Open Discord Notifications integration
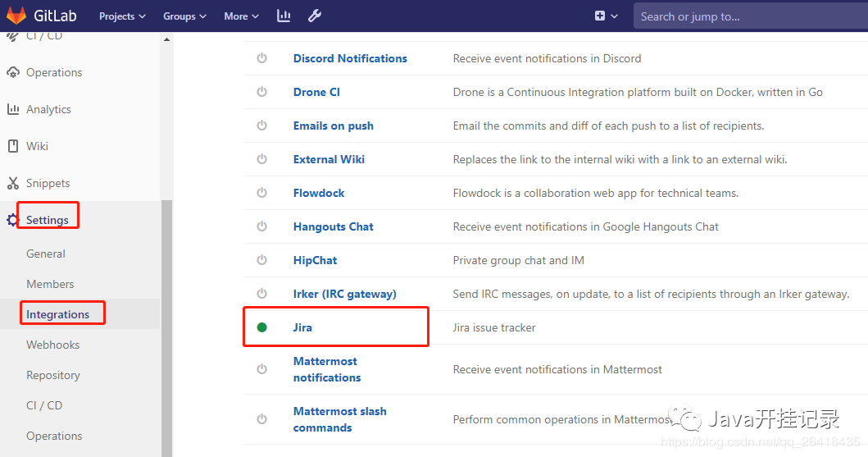This screenshot has height=457, width=868. (350, 58)
